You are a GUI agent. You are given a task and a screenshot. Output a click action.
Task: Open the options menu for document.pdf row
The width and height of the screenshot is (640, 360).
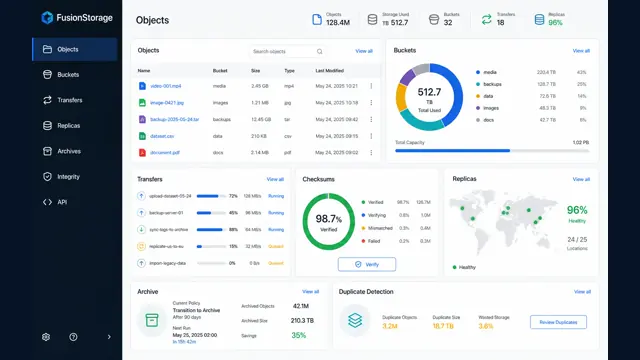click(371, 153)
